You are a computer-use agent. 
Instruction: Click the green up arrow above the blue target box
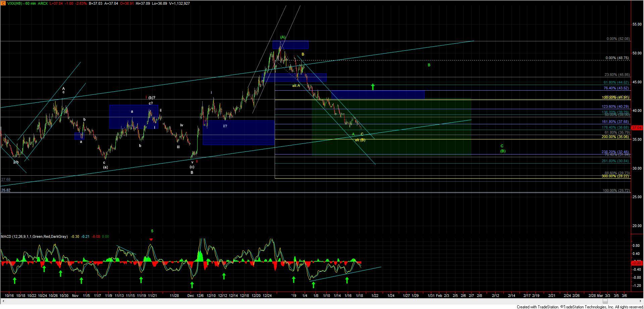[373, 87]
